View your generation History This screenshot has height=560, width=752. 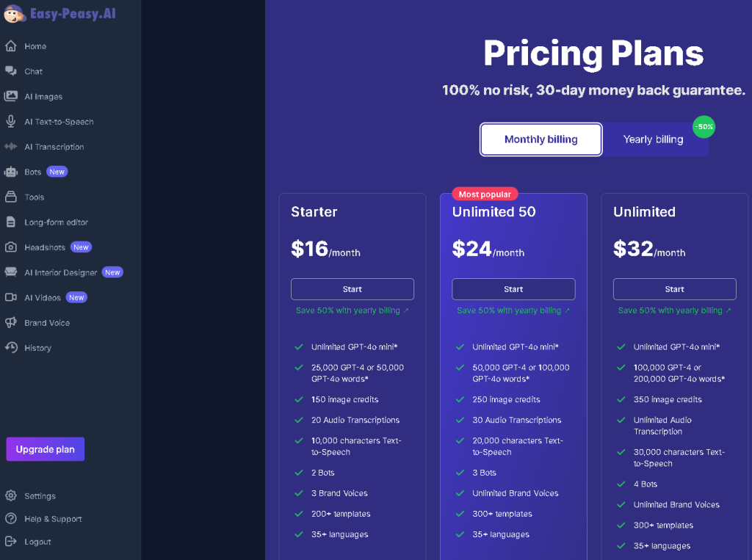click(x=38, y=347)
